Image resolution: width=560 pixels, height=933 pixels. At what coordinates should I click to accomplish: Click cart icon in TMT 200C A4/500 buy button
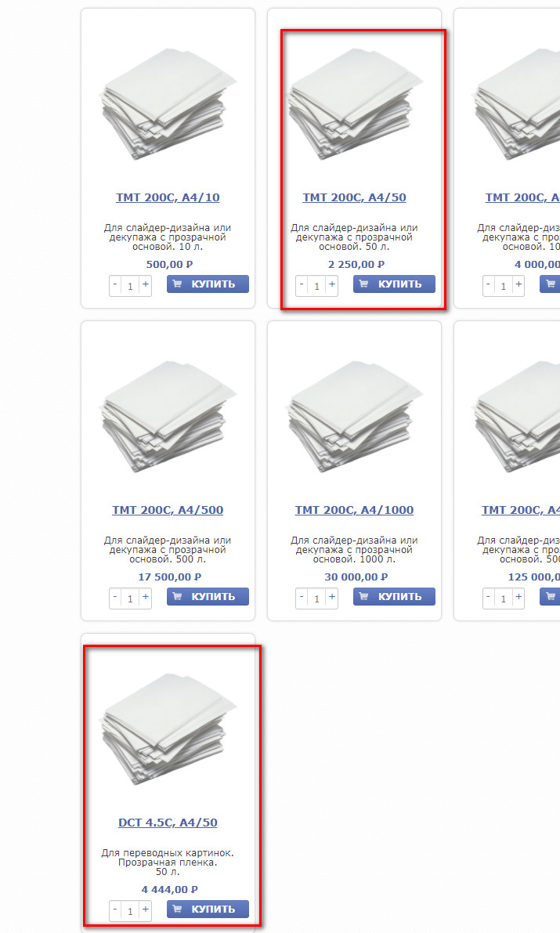(177, 596)
